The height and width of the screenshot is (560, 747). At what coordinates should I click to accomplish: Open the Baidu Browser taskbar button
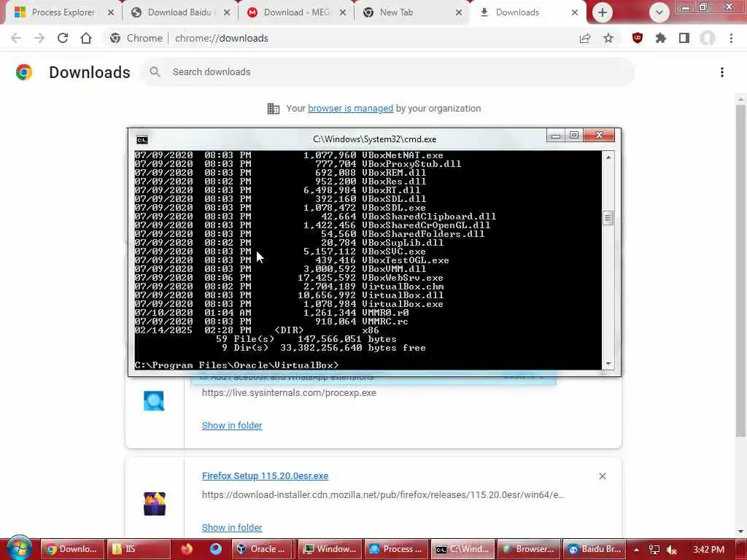point(595,549)
